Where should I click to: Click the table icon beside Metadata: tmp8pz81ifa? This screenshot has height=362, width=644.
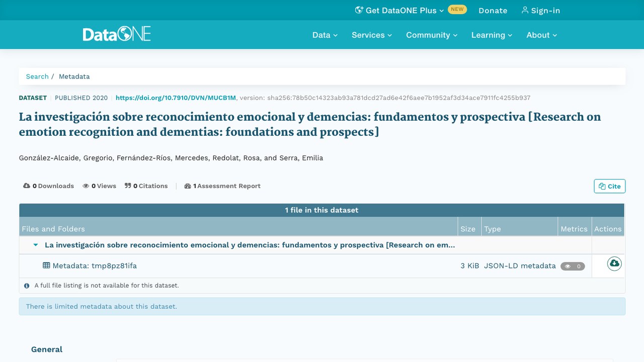pyautogui.click(x=46, y=265)
